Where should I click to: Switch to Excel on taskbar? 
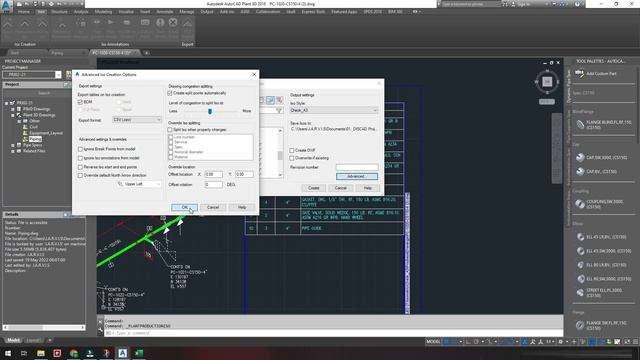[x=139, y=353]
